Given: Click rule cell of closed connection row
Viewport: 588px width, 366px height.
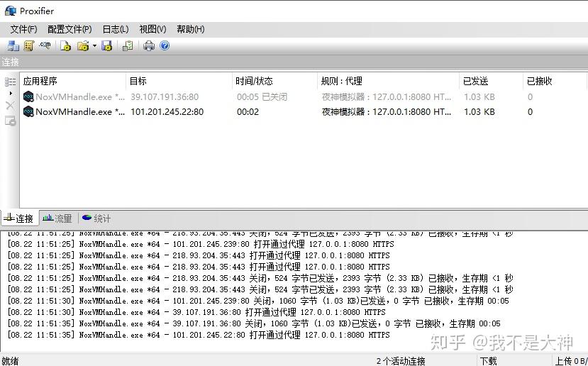Looking at the screenshot, I should click(x=387, y=96).
